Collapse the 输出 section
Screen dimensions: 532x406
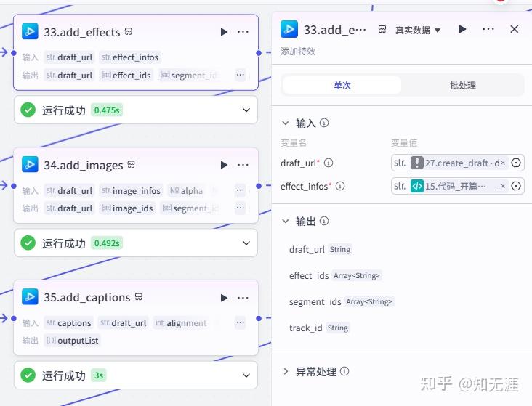[x=286, y=222]
